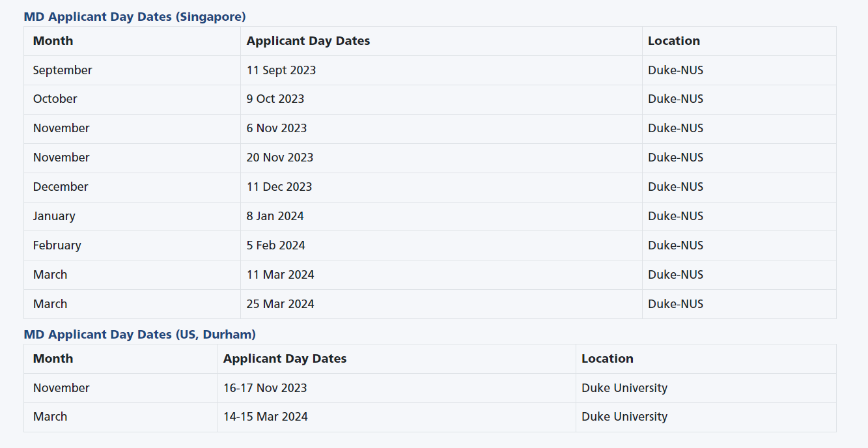Viewport: 868px width, 448px height.
Task: Select the date '9 Oct 2023'
Action: click(x=275, y=99)
